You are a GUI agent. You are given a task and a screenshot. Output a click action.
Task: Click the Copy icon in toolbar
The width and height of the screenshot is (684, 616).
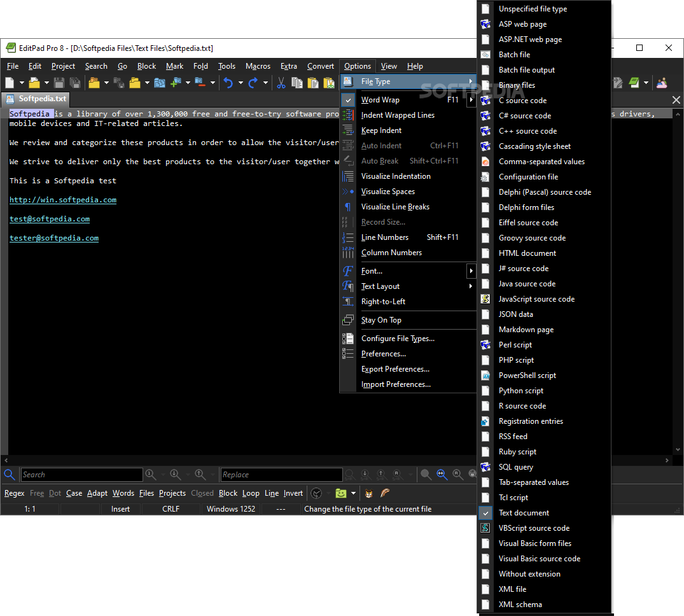pos(297,83)
